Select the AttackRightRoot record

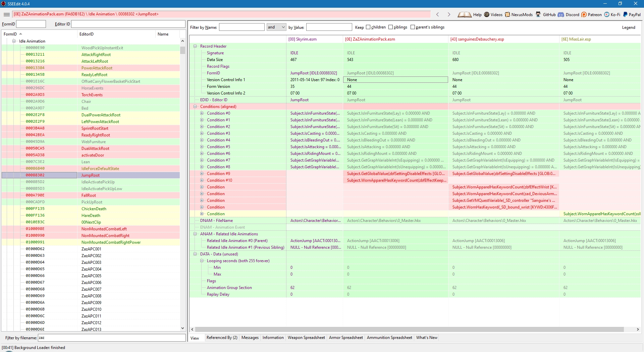(x=96, y=55)
